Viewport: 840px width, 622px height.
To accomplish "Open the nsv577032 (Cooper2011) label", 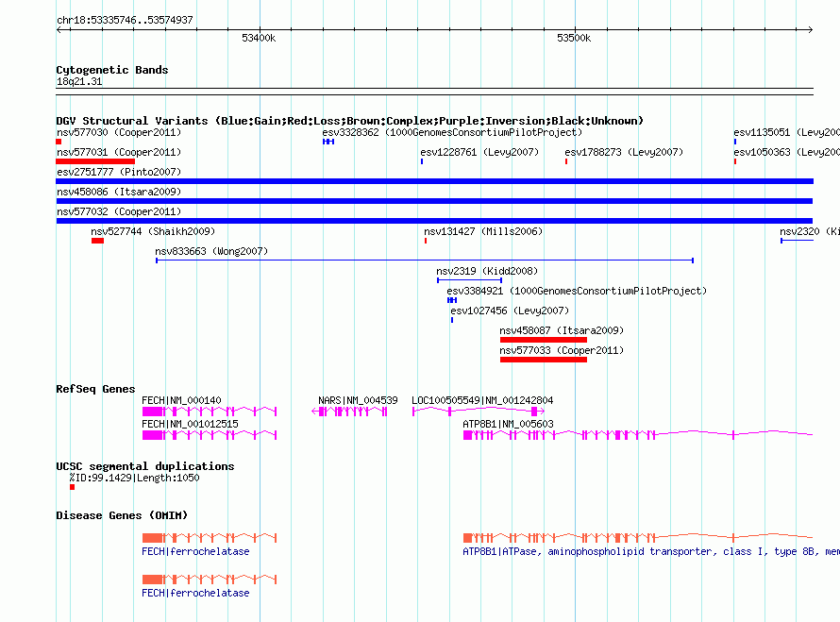I will point(119,211).
